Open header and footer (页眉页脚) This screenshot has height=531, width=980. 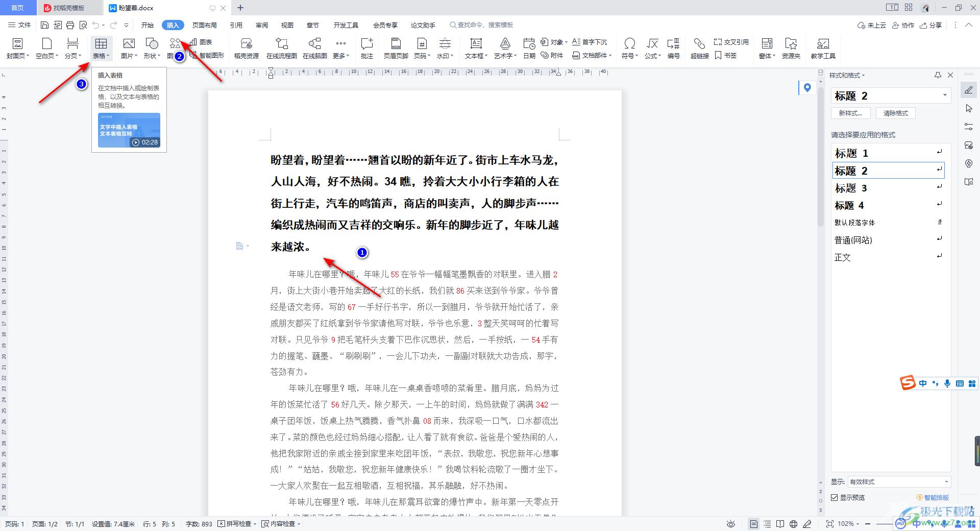(396, 49)
